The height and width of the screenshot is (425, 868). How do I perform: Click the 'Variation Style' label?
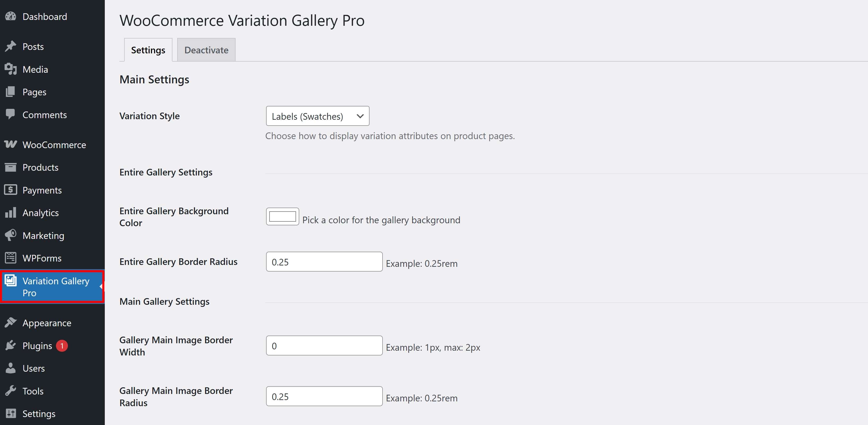click(150, 116)
